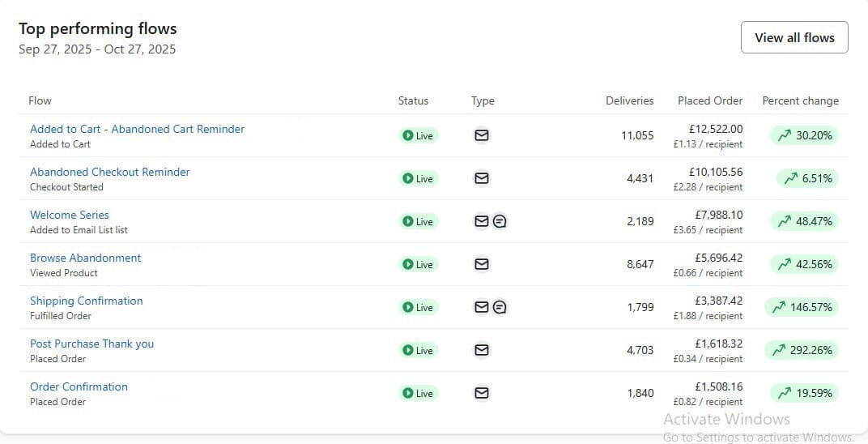868x444 pixels.
Task: Click the SMS icon for Shipping Confirmation
Action: (500, 307)
